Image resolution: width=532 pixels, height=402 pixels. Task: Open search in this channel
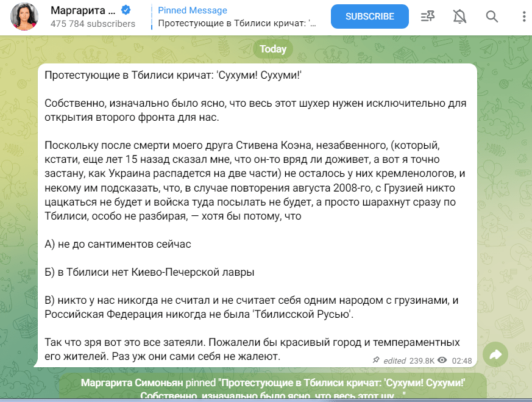pos(492,17)
